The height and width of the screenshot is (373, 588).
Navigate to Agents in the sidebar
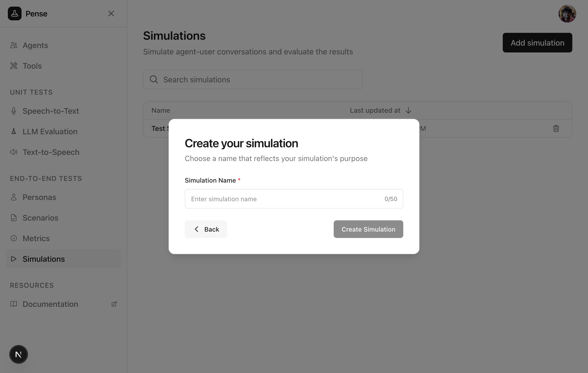click(x=35, y=45)
